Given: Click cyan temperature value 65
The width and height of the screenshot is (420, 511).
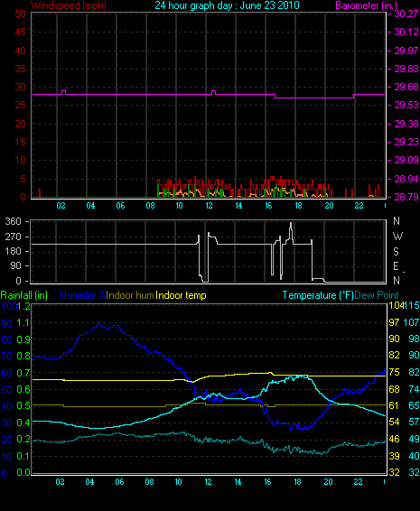Looking at the screenshot, I should tap(414, 405).
